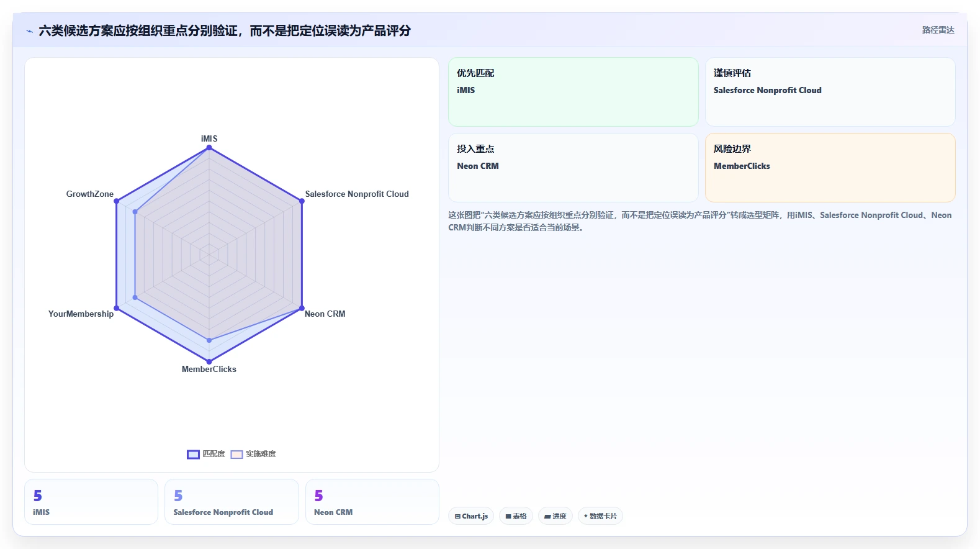Click the Neon CRM data point on radar
This screenshot has width=980, height=549.
302,308
